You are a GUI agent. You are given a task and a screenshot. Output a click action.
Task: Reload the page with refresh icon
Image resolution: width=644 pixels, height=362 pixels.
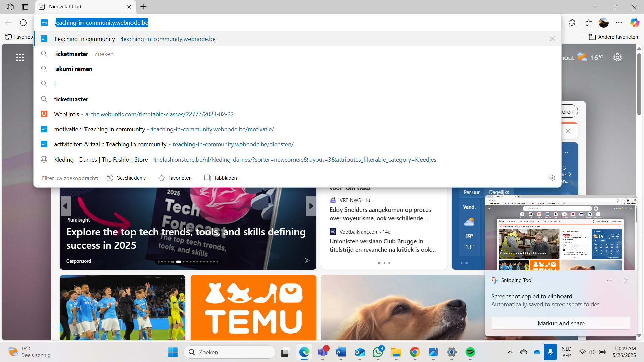(23, 23)
